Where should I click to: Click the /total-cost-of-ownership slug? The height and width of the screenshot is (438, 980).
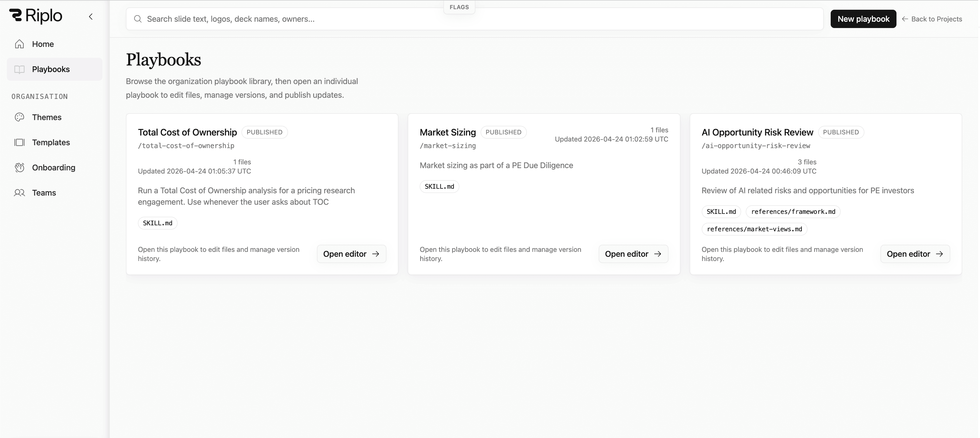(186, 146)
